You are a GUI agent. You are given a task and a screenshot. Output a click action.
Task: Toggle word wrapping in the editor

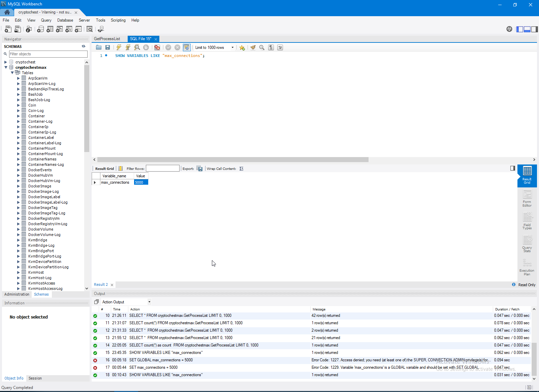click(280, 48)
